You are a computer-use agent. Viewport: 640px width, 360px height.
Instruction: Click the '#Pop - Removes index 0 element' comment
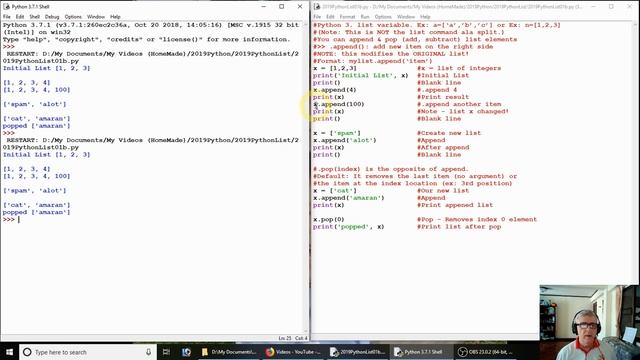pyautogui.click(x=477, y=220)
